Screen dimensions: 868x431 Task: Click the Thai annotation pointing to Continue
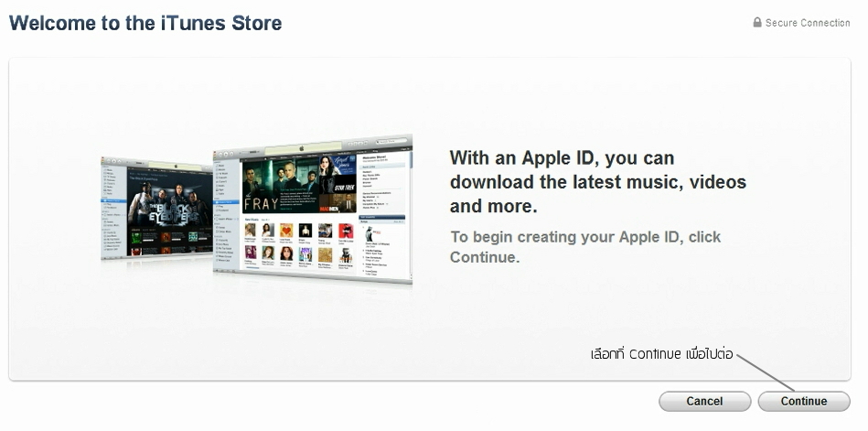(661, 353)
